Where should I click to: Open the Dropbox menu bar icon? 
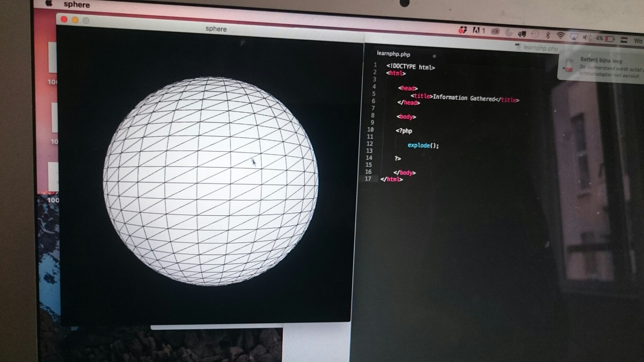point(463,30)
